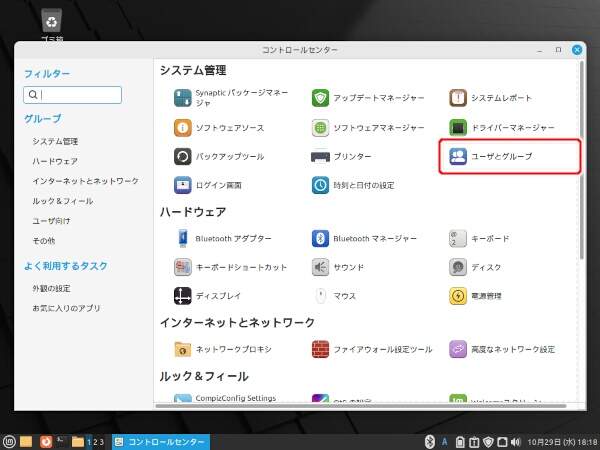The width and height of the screenshot is (600, 450).
Task: Click the input method 'A' tray indicator
Action: pyautogui.click(x=445, y=442)
